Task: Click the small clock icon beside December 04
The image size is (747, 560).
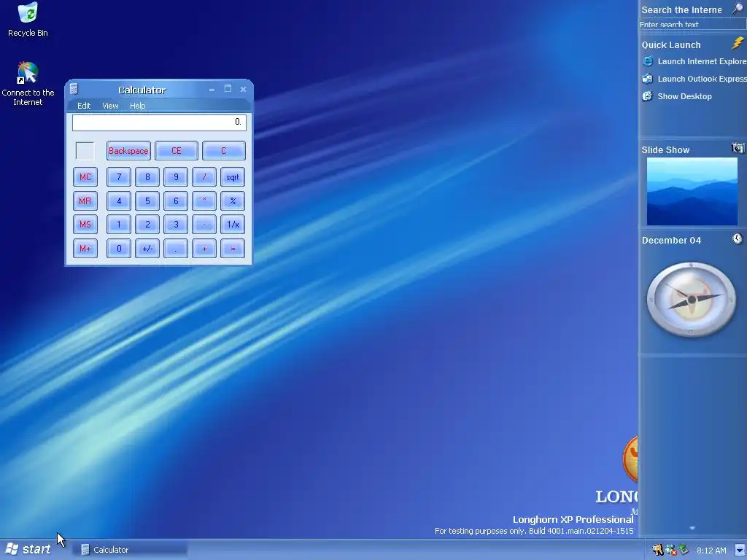Action: 738,238
